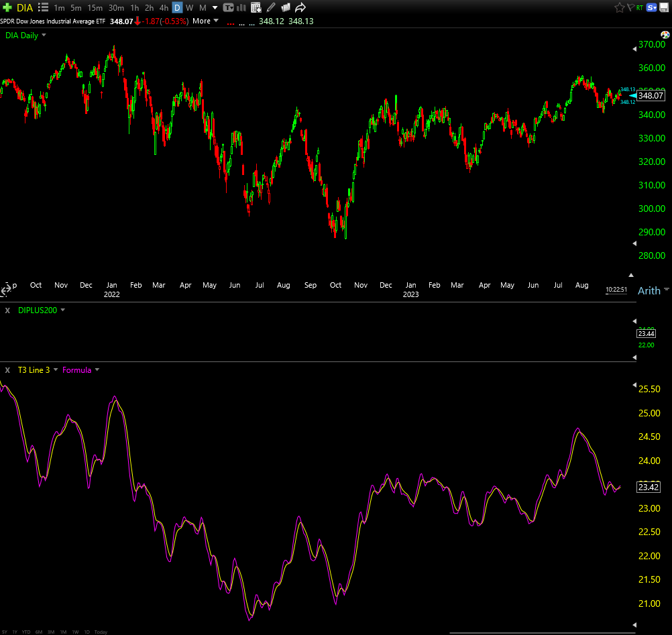Click the green plus add symbol icon
The width and height of the screenshot is (672, 635).
click(x=7, y=7)
